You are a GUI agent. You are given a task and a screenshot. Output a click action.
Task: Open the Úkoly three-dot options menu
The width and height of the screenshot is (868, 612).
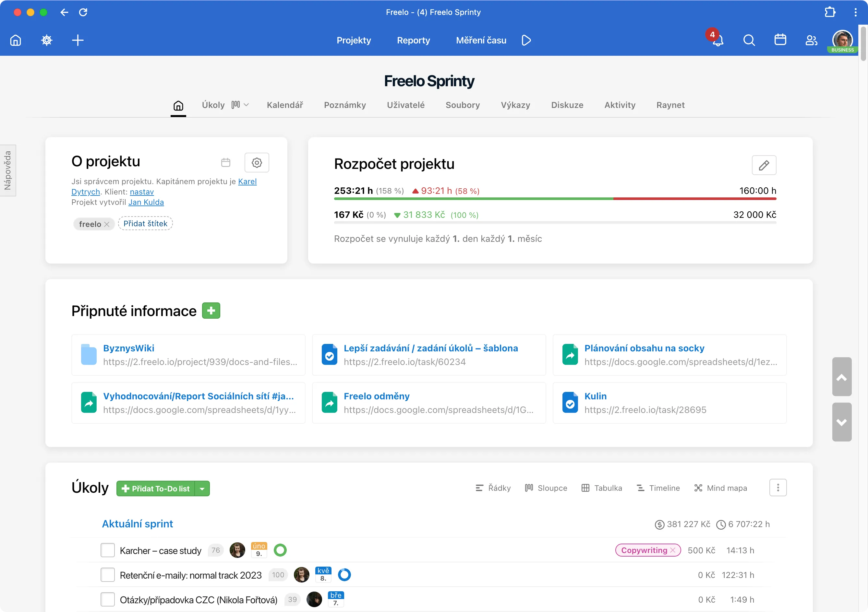[x=778, y=488]
